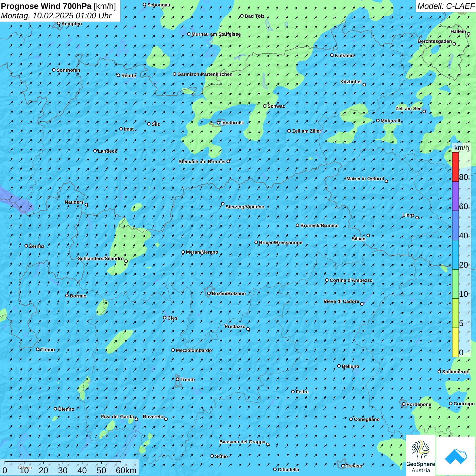476x476 pixels.
Task: Click the km/h legend heading
Action: pos(462,148)
